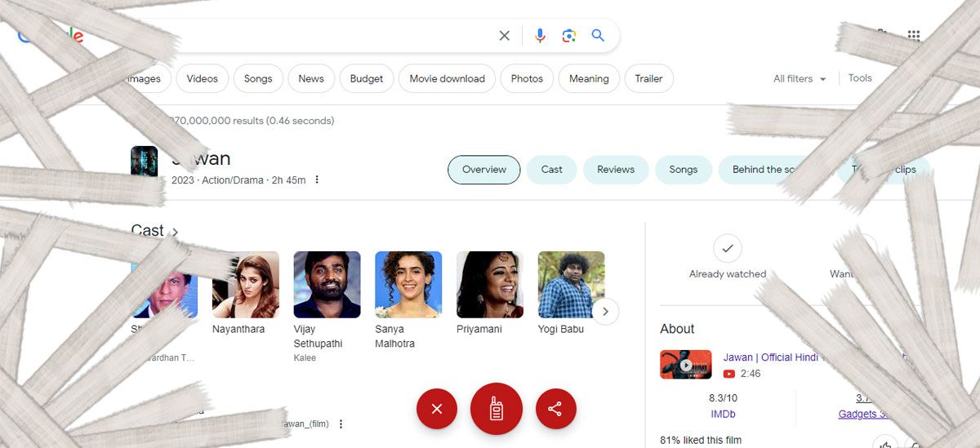Open Google Lens image search
The image size is (980, 448).
(569, 36)
